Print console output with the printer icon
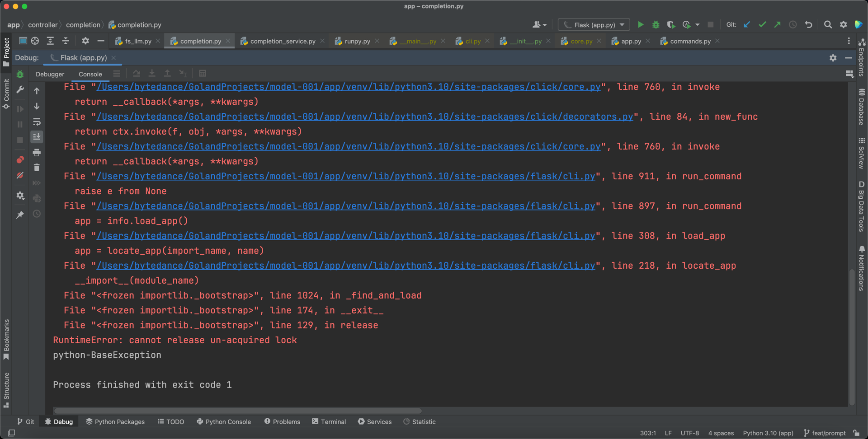This screenshot has height=439, width=868. [37, 152]
